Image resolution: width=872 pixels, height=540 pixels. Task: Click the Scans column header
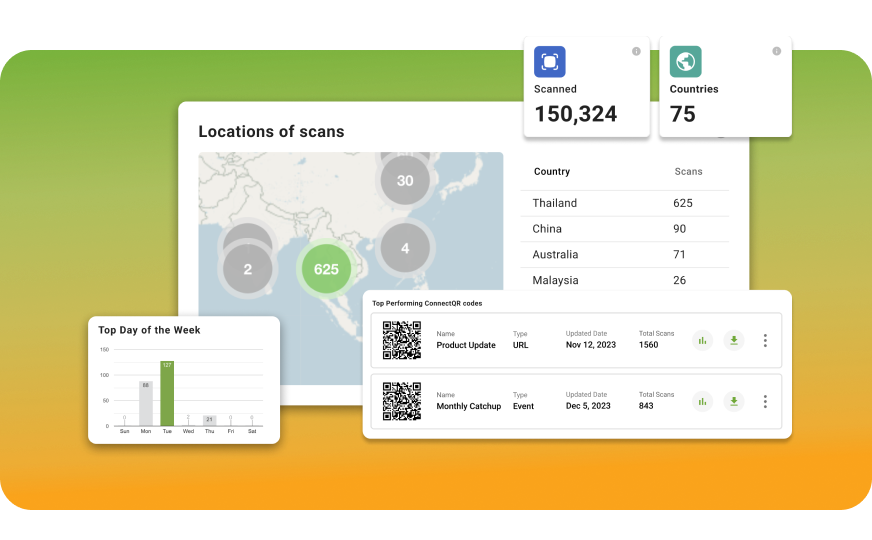coord(688,171)
